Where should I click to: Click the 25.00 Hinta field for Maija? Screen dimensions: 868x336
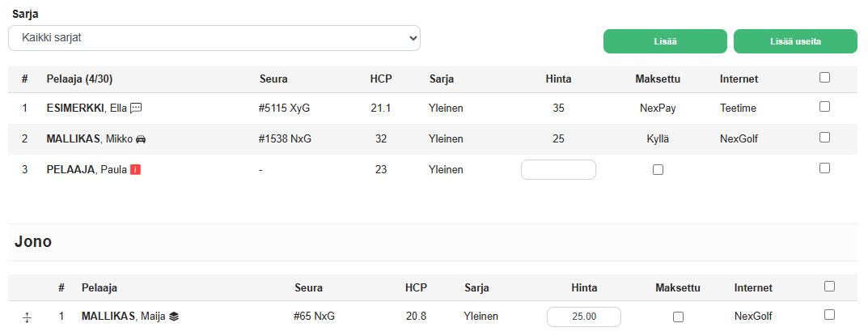(583, 317)
